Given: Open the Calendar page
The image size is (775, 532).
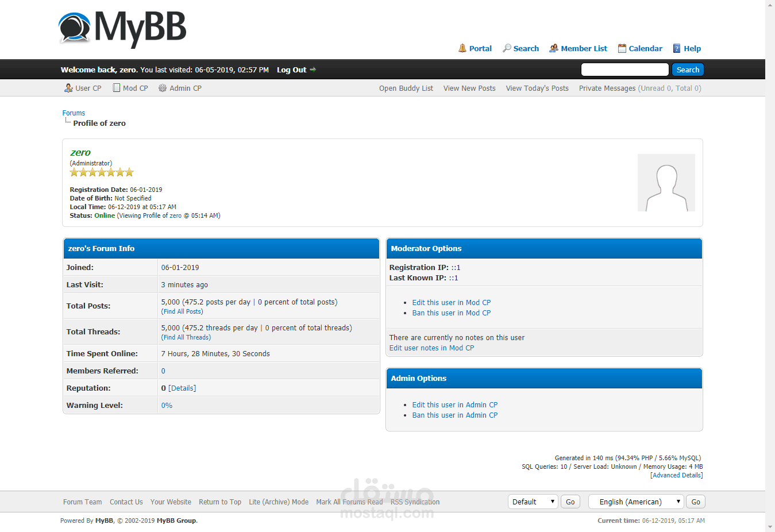Looking at the screenshot, I should [646, 48].
